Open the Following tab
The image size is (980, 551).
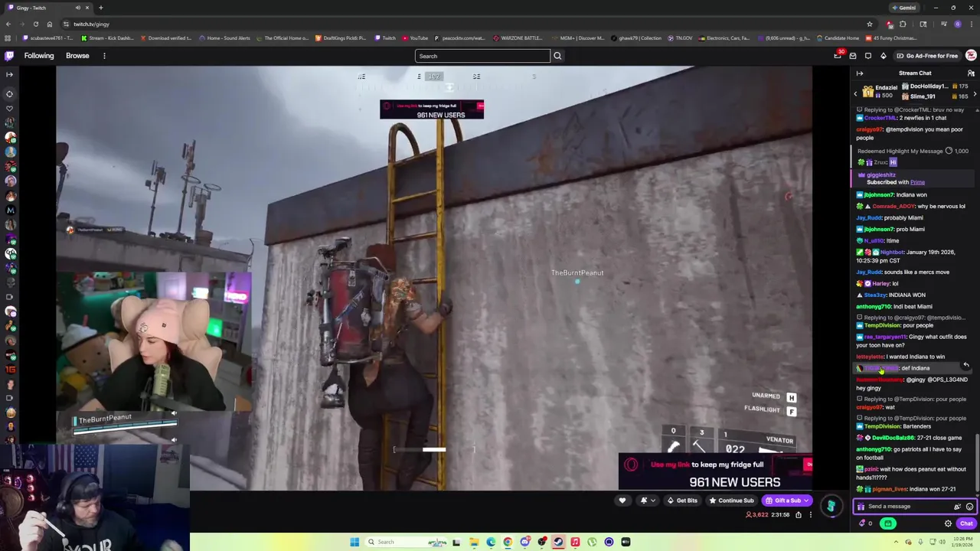(39, 56)
